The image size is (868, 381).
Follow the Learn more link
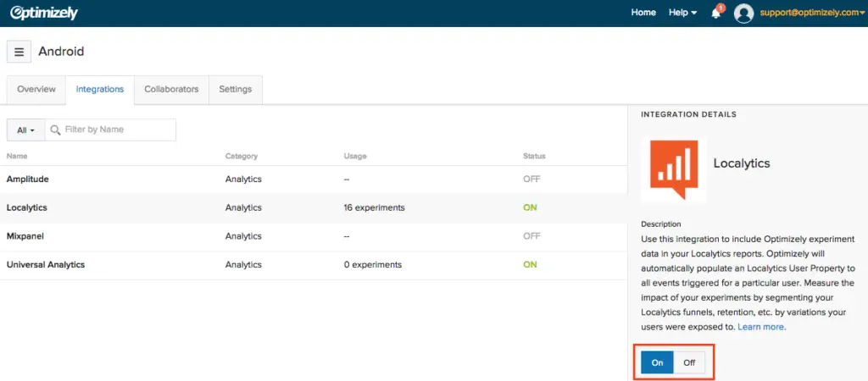tap(761, 327)
